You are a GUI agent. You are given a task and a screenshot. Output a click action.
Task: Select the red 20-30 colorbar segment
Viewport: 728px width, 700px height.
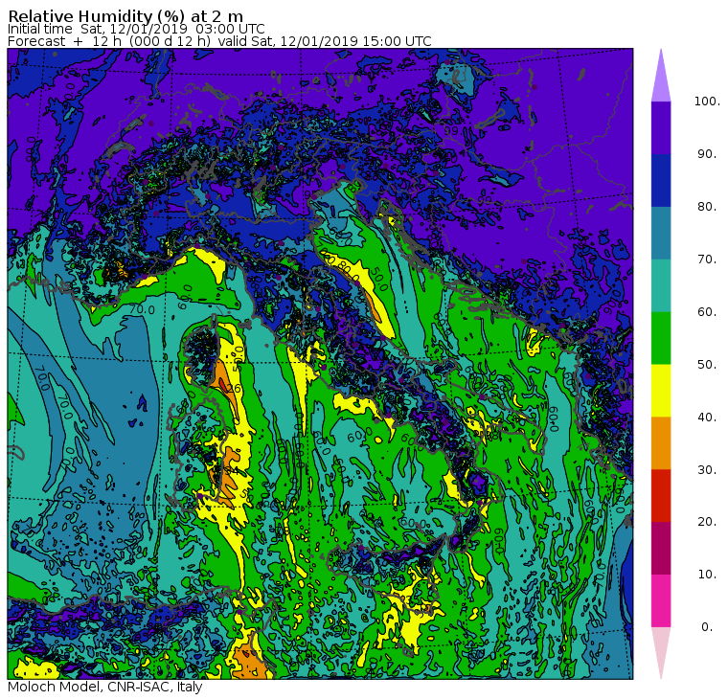(x=661, y=496)
